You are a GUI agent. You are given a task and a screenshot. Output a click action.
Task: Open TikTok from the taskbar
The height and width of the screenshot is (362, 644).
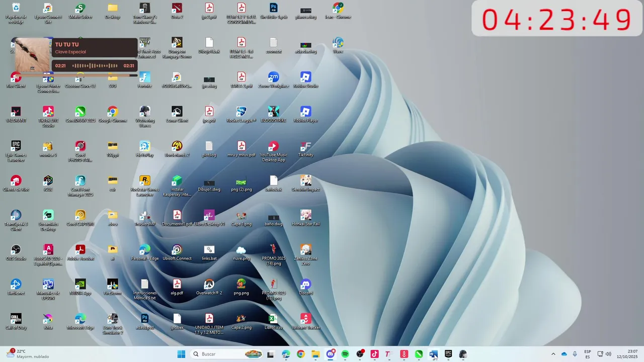click(x=374, y=354)
